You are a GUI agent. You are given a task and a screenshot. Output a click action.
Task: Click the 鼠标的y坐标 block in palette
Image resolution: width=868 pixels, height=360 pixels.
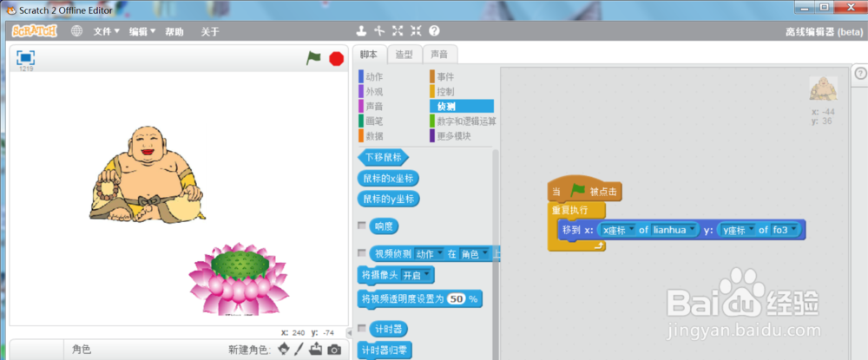pos(388,199)
